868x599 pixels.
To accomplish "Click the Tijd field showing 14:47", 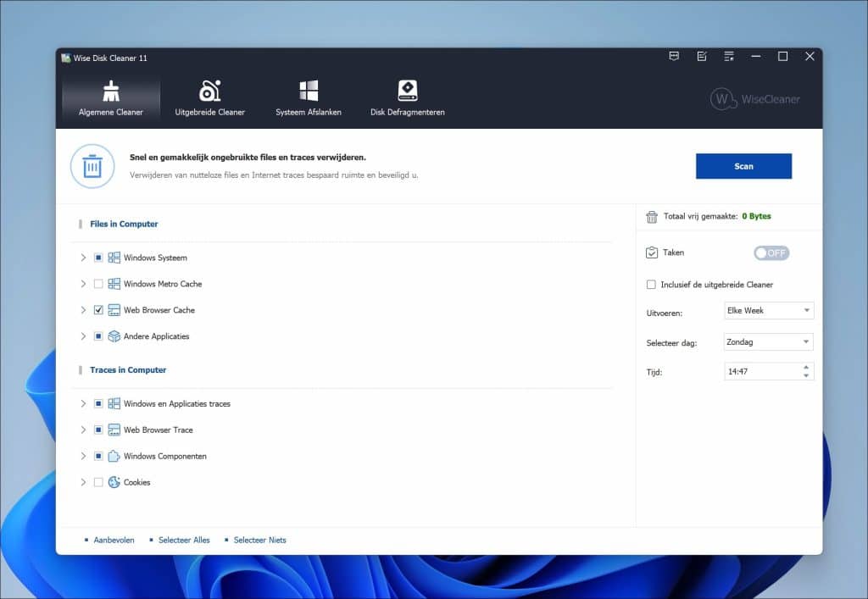I will point(760,371).
